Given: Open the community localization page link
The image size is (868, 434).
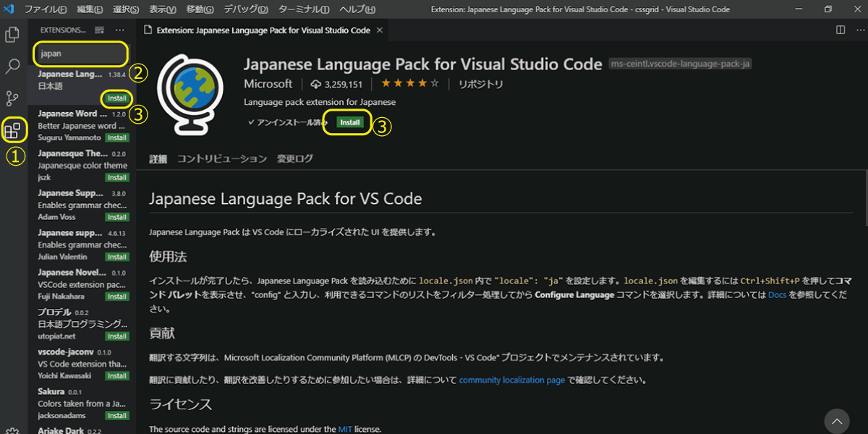Looking at the screenshot, I should pos(512,380).
